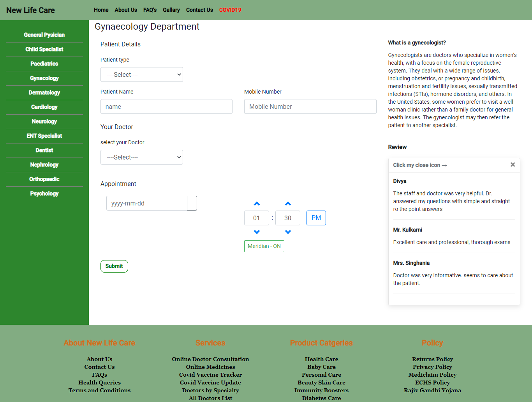Image resolution: width=532 pixels, height=402 pixels.
Task: Select Cardiology in the sidebar
Action: click(x=44, y=107)
